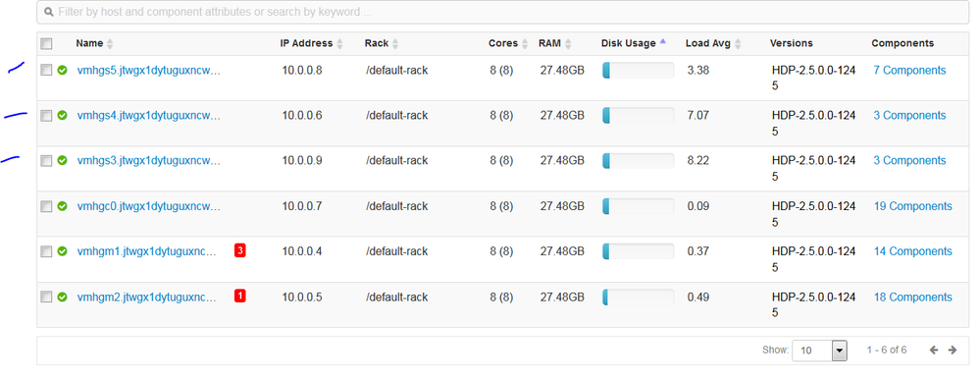Screen dimensions: 980x380
Task: Open host vmhgc0.jtwgx1dytuguxncw link
Action: (149, 206)
